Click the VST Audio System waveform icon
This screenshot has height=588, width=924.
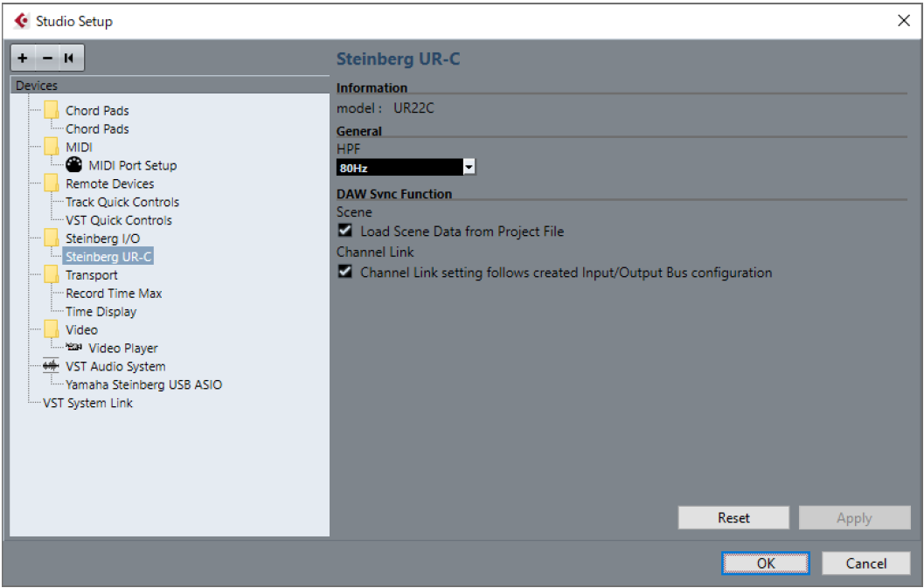pyautogui.click(x=52, y=366)
